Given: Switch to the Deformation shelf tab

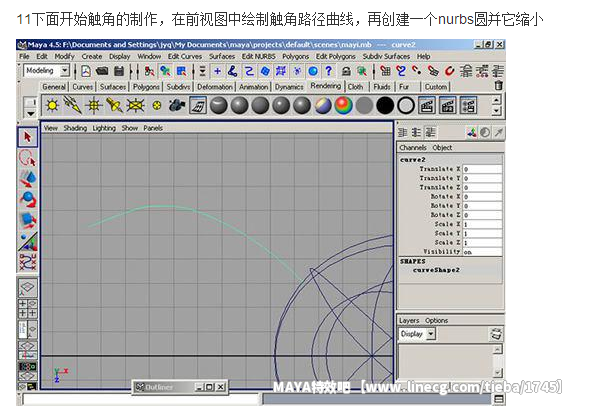Looking at the screenshot, I should (215, 87).
